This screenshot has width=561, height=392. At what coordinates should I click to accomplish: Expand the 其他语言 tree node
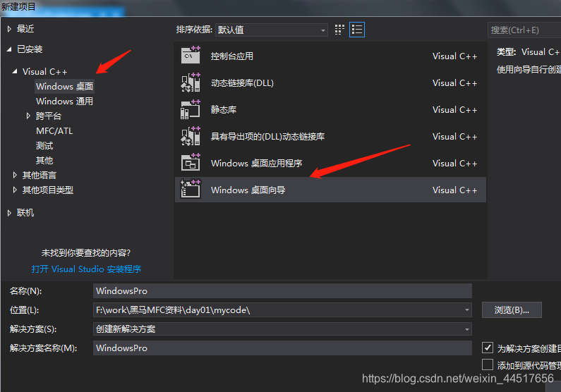point(15,175)
